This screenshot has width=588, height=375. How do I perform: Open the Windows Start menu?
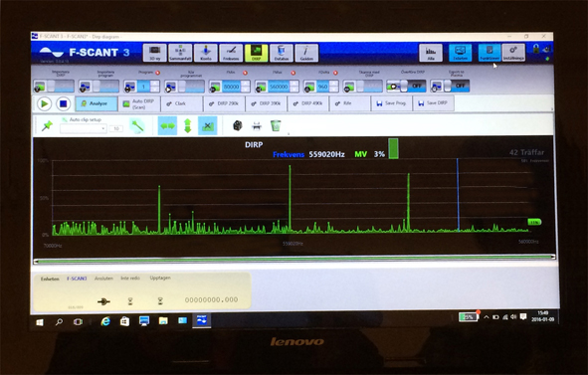40,322
